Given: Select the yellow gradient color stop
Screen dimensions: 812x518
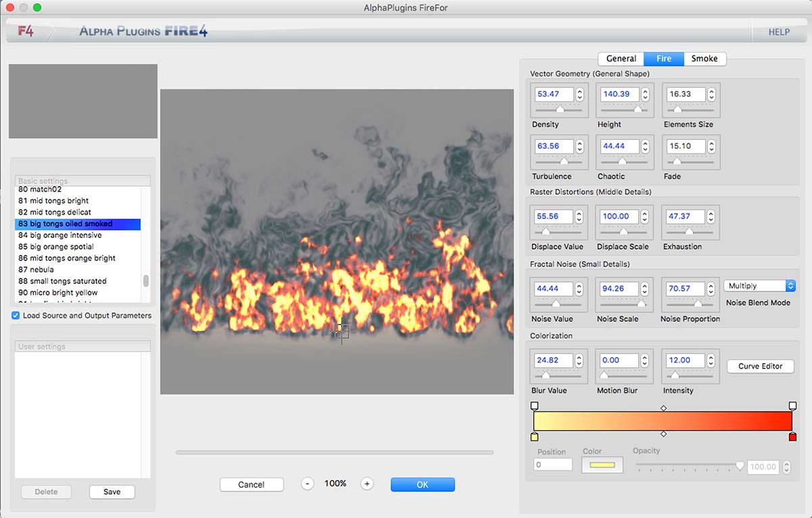Looking at the screenshot, I should coord(535,437).
